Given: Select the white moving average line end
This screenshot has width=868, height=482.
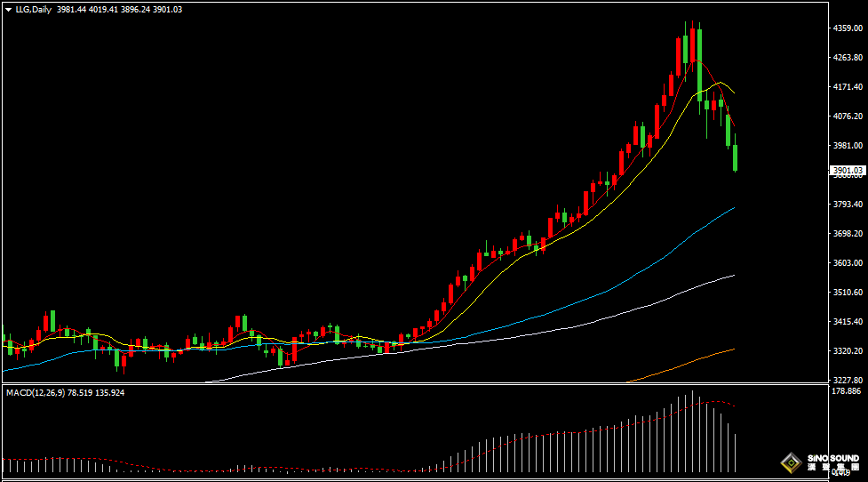Looking at the screenshot, I should tap(732, 276).
